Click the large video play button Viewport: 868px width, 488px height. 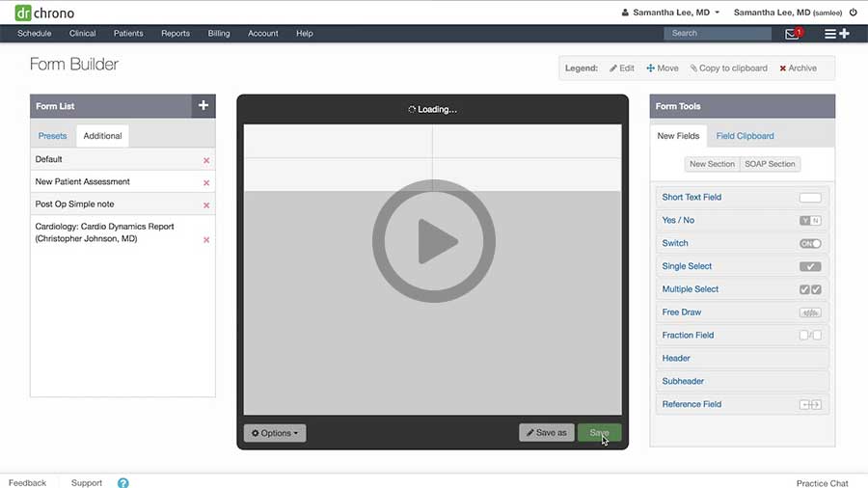tap(433, 241)
